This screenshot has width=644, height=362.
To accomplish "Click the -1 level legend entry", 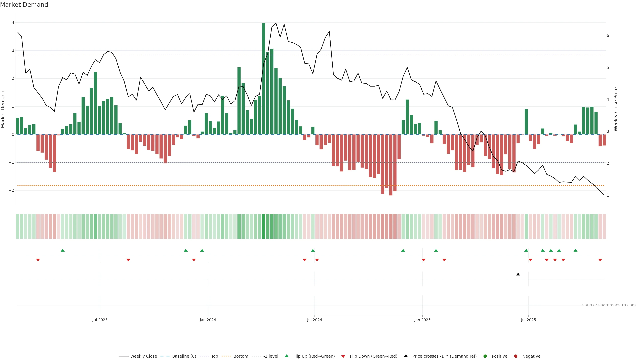I will point(271,356).
